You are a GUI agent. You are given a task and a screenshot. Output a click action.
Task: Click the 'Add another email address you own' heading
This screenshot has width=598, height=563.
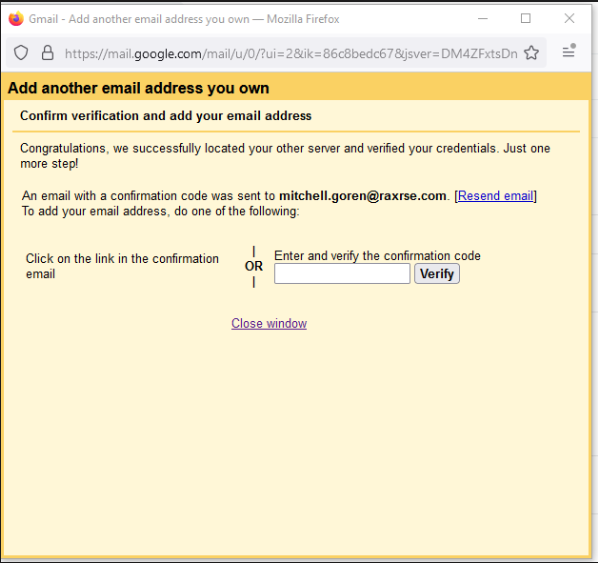coord(138,88)
